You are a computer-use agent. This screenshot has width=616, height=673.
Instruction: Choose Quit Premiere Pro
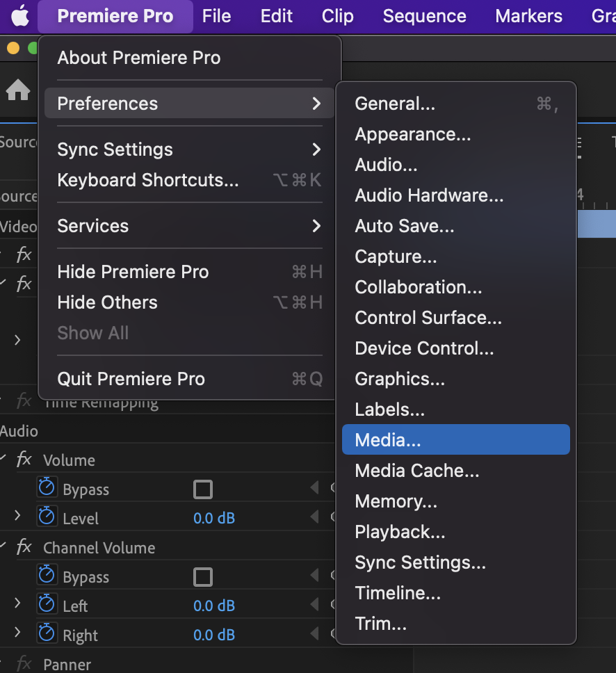(189, 379)
